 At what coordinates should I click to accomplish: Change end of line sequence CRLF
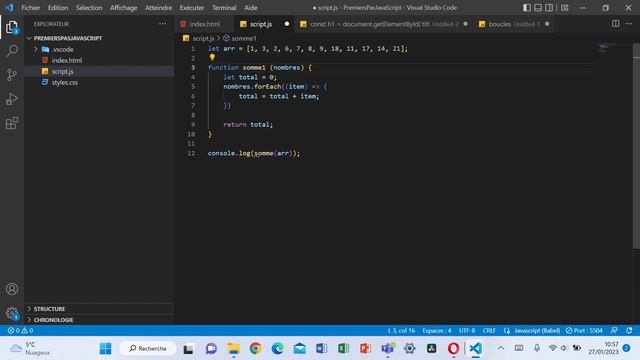click(489, 331)
